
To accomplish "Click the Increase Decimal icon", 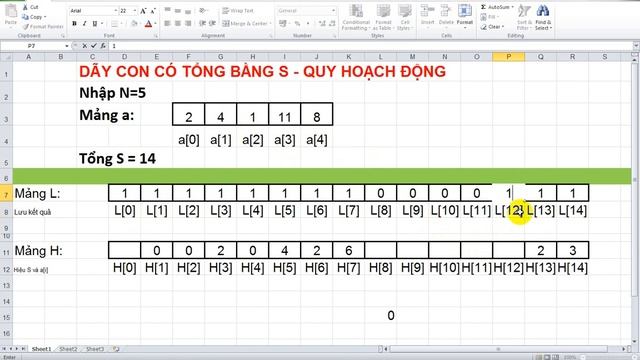I will (x=322, y=24).
